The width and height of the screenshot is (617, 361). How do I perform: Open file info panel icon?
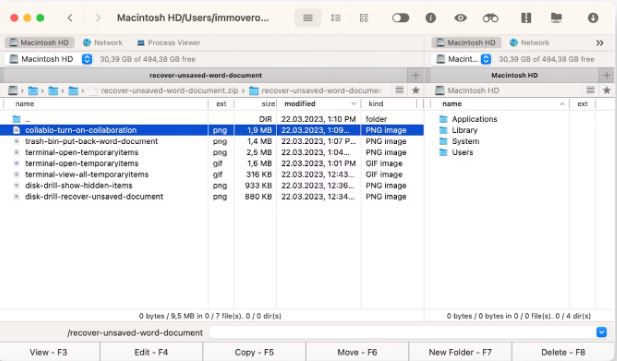(431, 18)
